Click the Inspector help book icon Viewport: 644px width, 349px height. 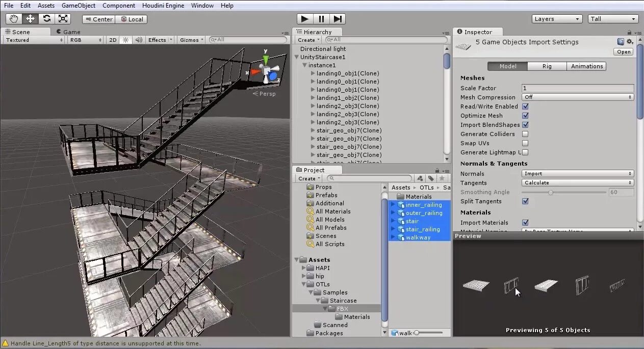621,42
